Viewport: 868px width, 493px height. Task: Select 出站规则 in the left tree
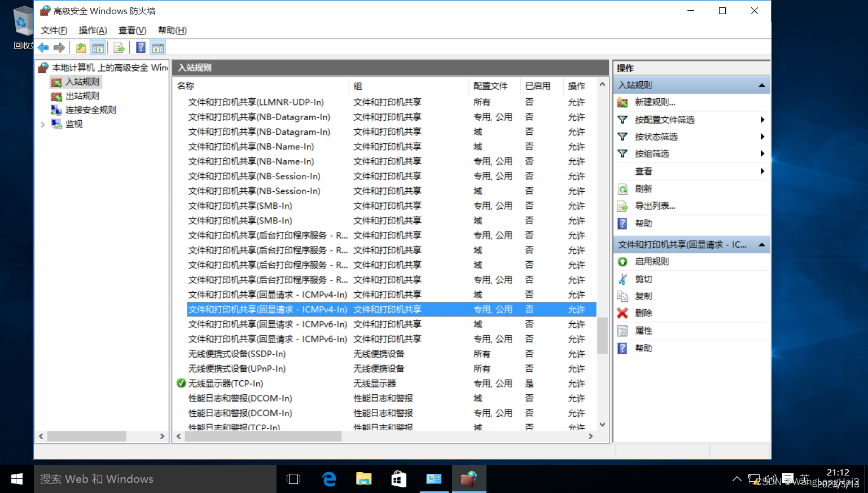pos(82,95)
